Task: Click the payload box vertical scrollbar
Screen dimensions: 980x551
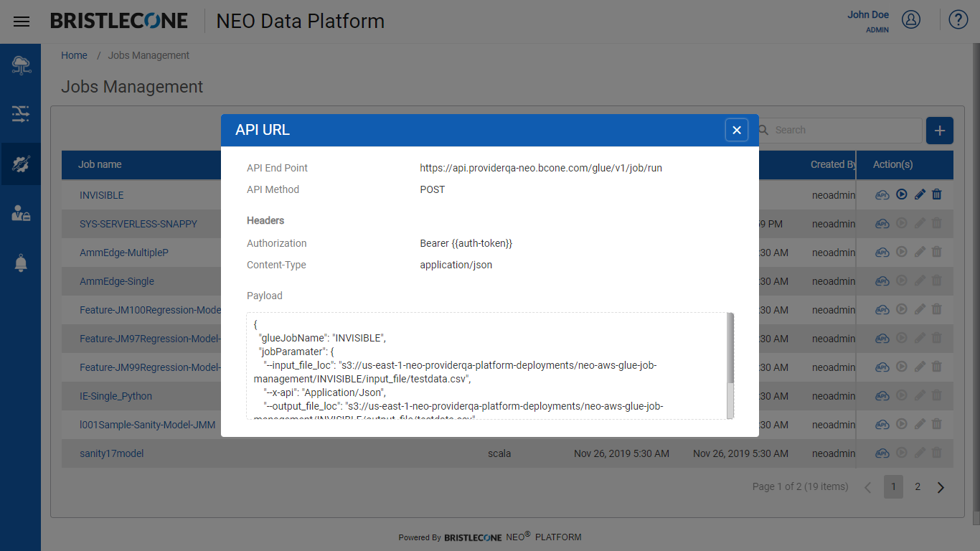Action: coord(730,348)
